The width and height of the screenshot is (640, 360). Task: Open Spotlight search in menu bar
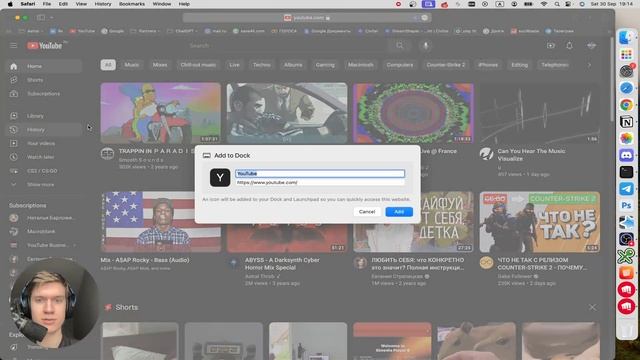(x=557, y=4)
